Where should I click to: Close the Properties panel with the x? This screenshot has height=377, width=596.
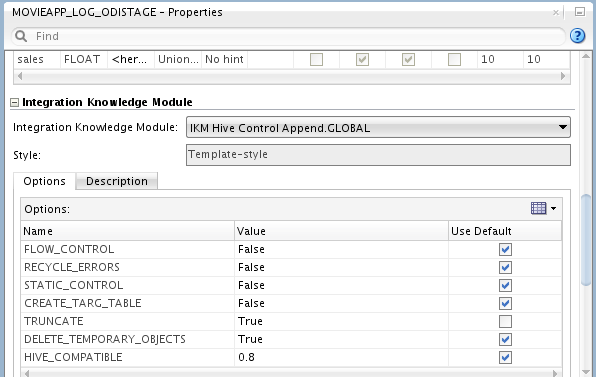556,13
